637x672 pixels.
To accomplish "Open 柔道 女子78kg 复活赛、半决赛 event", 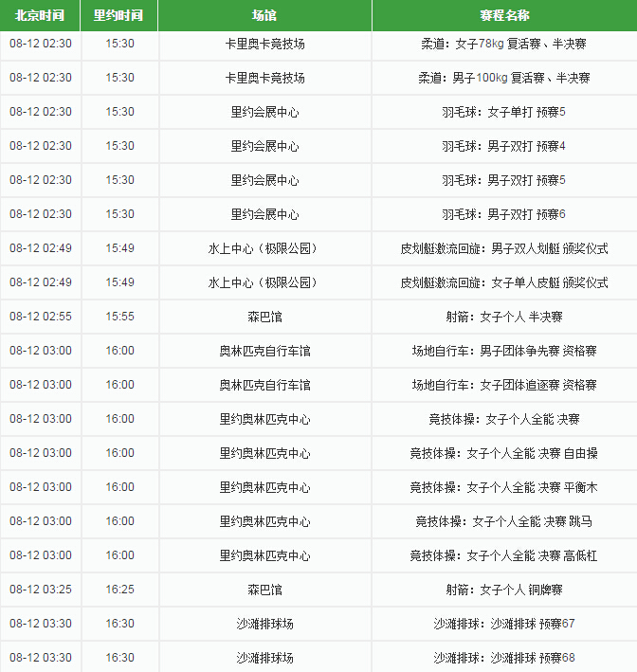I will pos(503,44).
